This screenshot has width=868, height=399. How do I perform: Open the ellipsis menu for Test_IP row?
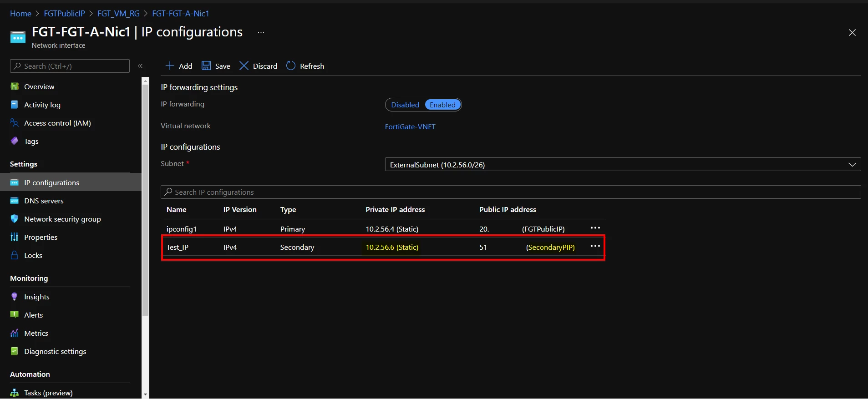[595, 246]
